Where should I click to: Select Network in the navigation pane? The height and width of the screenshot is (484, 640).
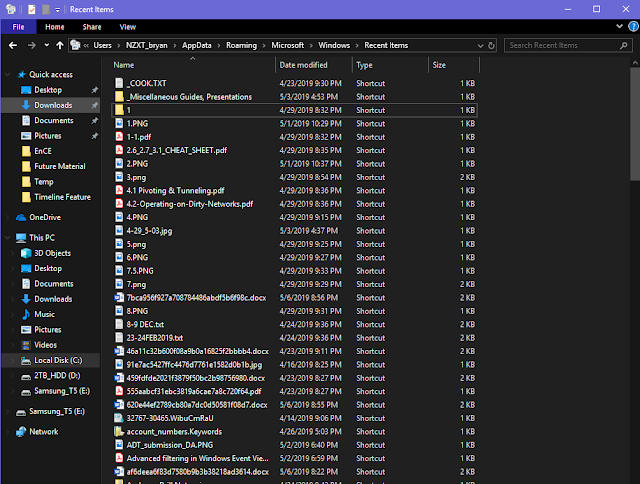coord(43,432)
